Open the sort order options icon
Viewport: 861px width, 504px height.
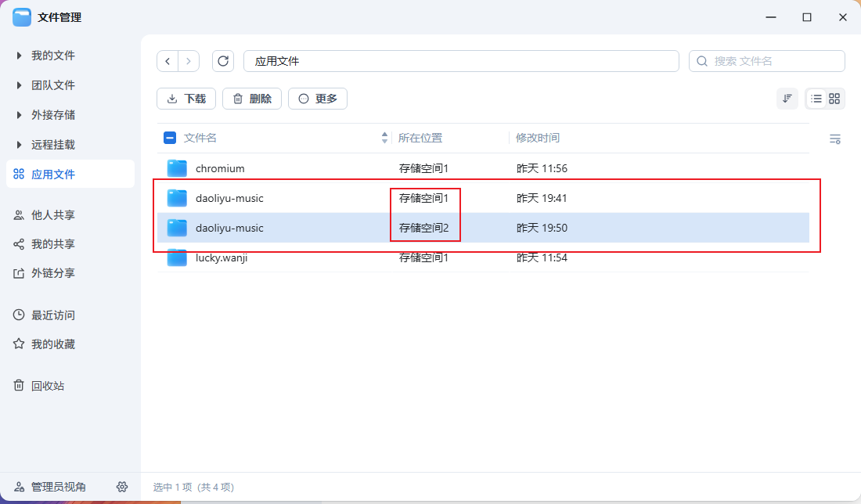pyautogui.click(x=787, y=99)
